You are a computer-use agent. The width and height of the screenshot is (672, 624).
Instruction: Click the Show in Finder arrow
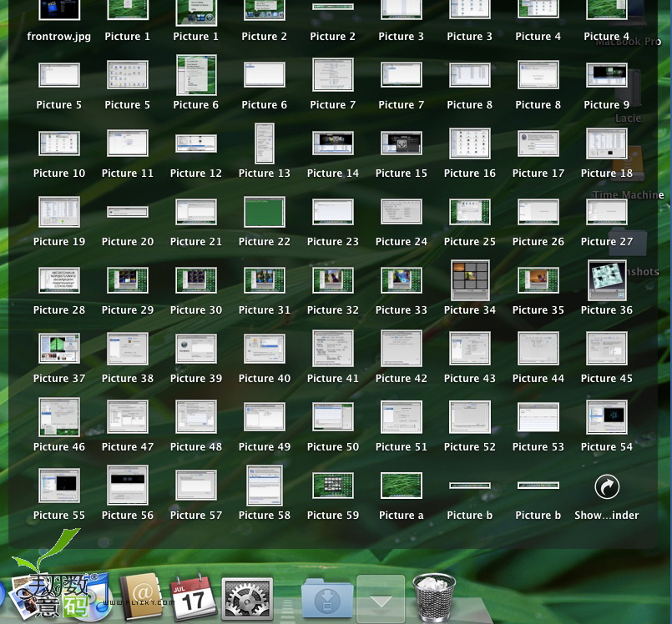tap(606, 486)
